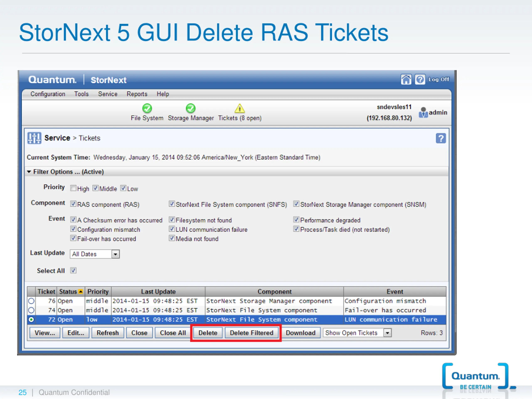The width and height of the screenshot is (532, 399).
Task: Sort by the Event column header
Action: 395,292
